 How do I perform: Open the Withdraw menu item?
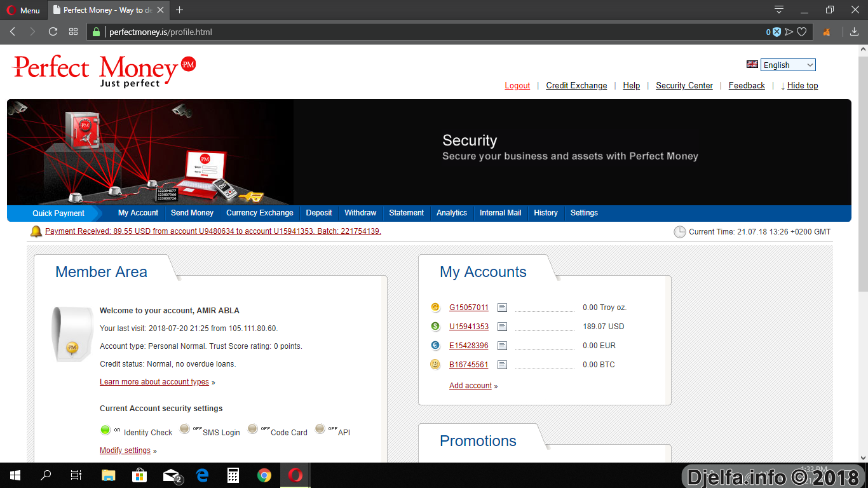pos(360,213)
